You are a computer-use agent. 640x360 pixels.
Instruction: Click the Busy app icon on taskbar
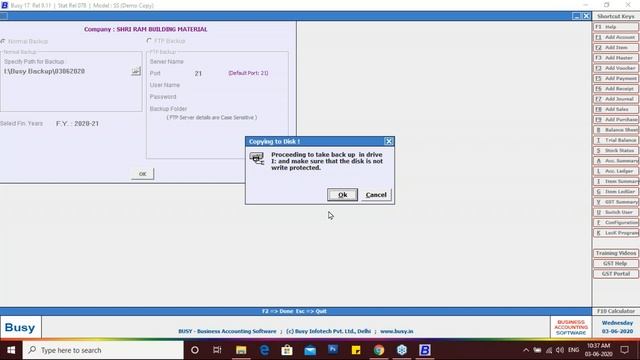[425, 350]
